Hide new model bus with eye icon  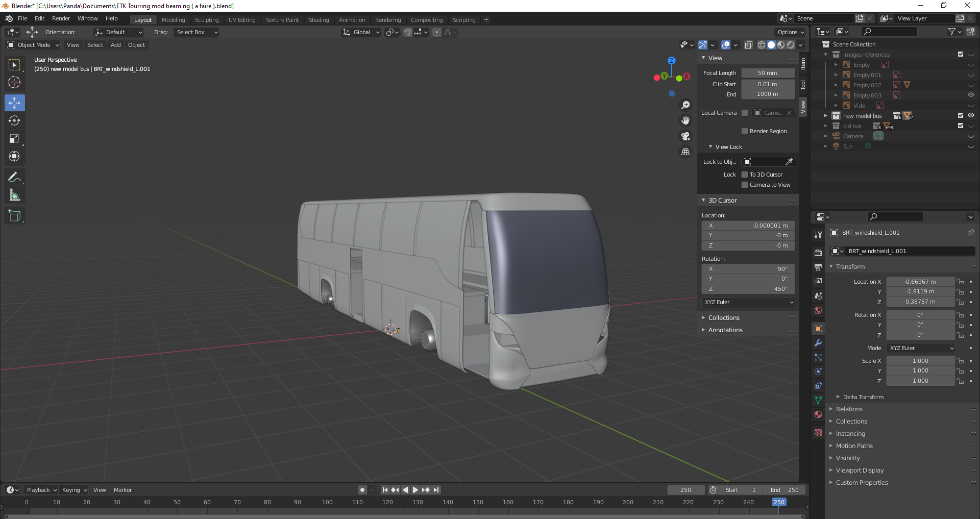point(971,116)
